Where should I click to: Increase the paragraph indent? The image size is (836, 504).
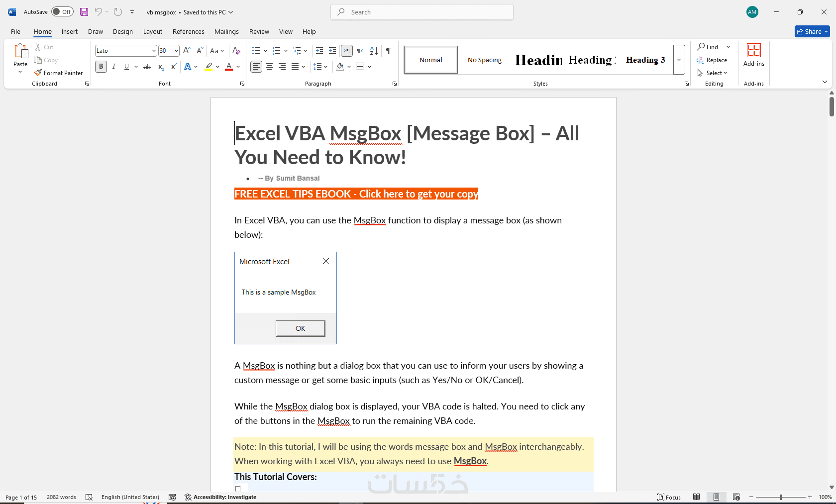[332, 51]
